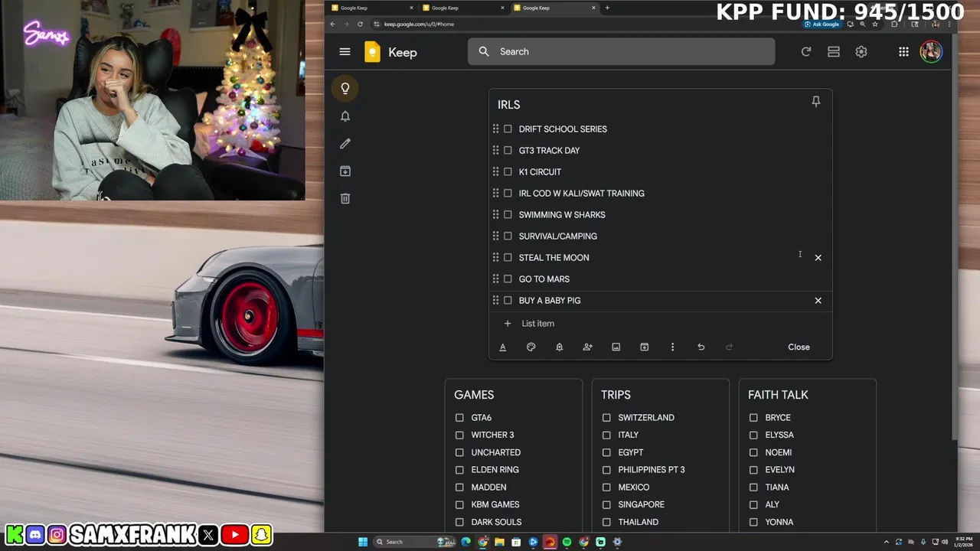Delete the BUY A BABY PIG item
Viewport: 980px width, 551px height.
click(x=818, y=300)
